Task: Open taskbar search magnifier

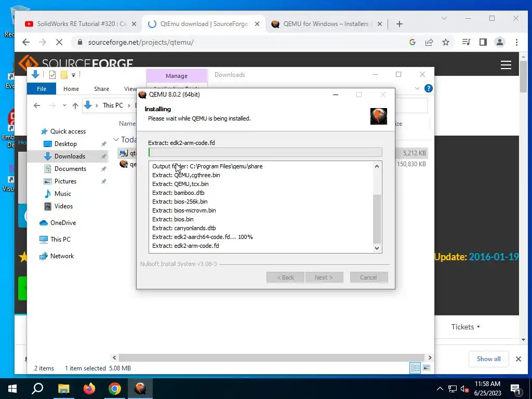Action: pyautogui.click(x=37, y=389)
